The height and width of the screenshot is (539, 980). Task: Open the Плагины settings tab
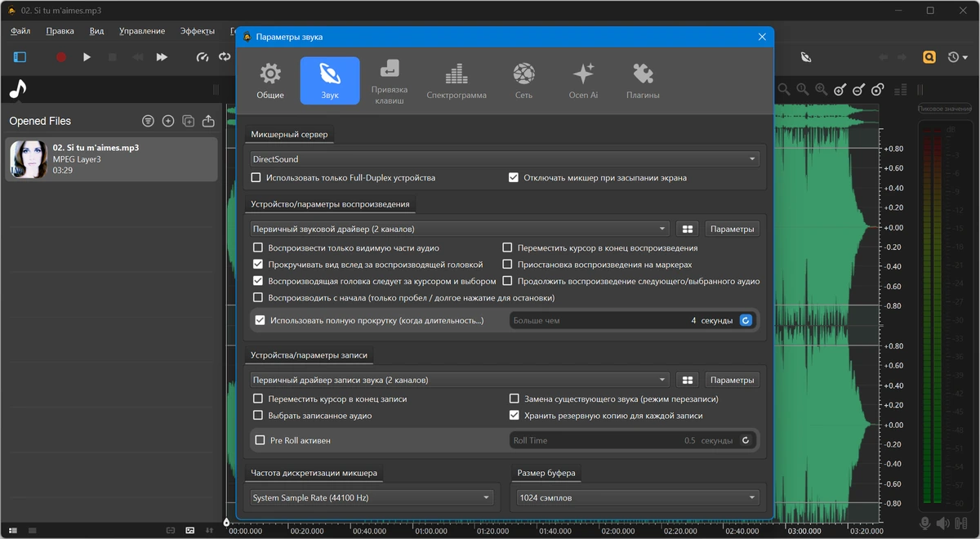[x=643, y=81]
